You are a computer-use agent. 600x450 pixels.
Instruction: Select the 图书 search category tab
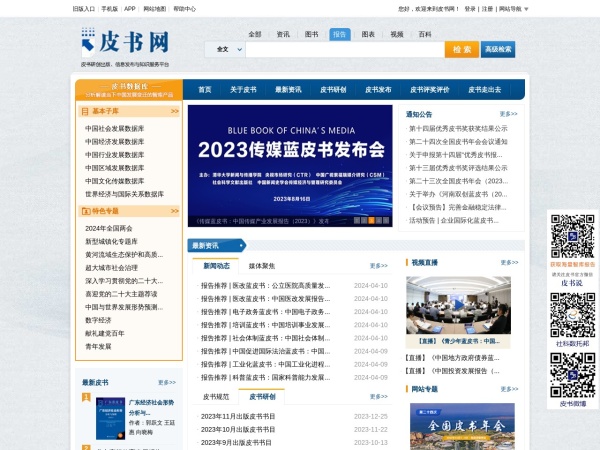[x=311, y=34]
